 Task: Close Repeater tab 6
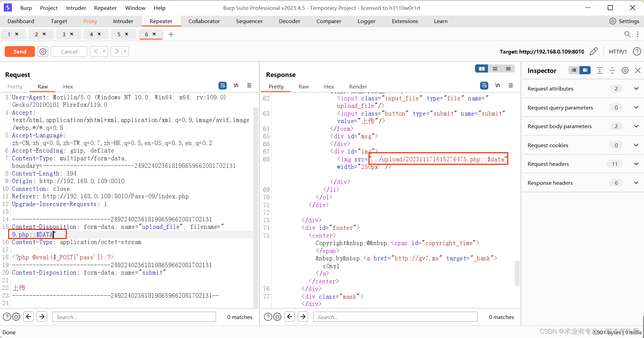click(154, 34)
